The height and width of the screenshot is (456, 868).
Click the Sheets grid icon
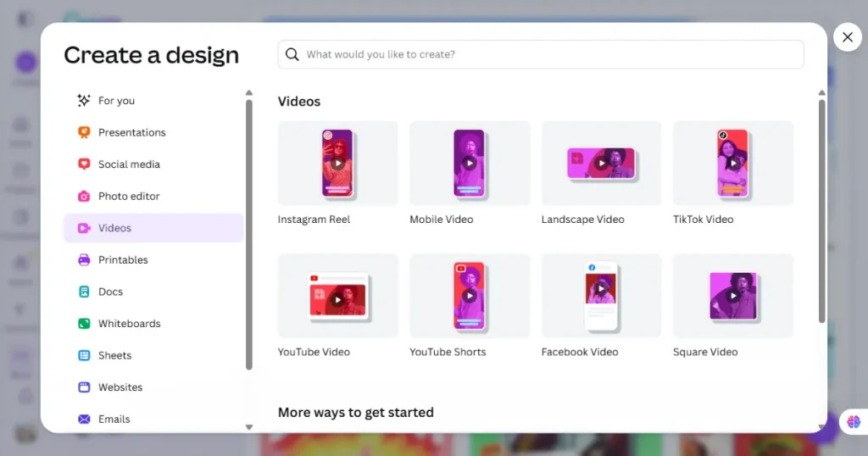[84, 355]
